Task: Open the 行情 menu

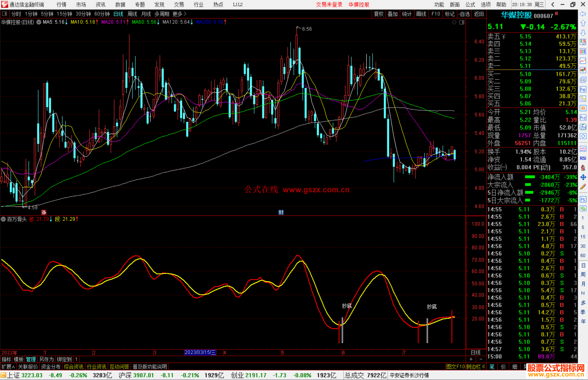Action: tap(62, 5)
